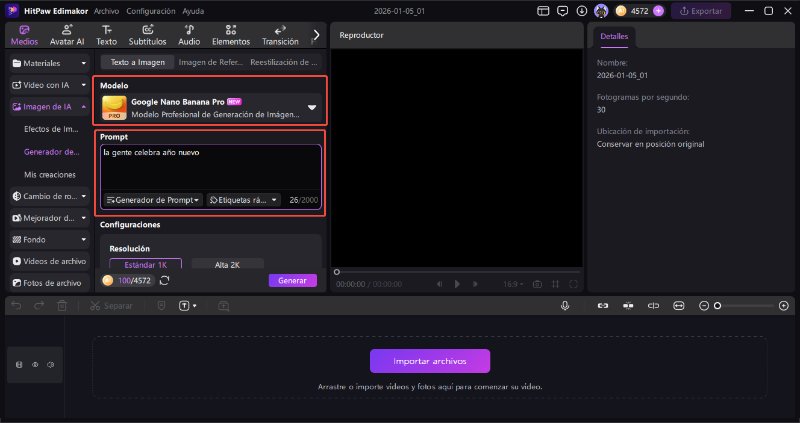Screen dimensions: 800x423
Task: Select the Alta 2K resolution option
Action: pos(226,264)
